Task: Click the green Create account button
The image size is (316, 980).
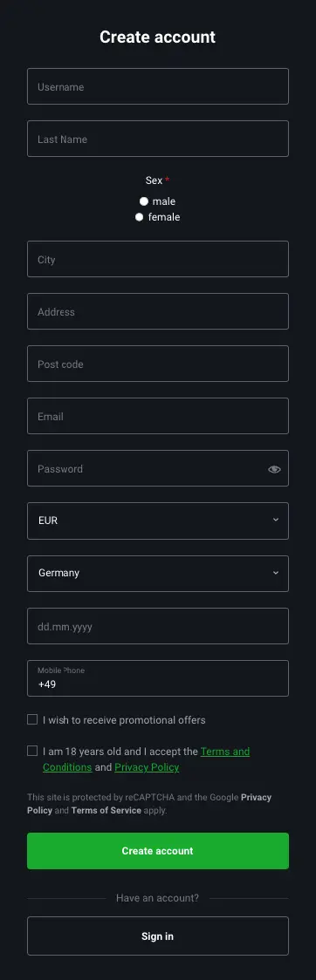Action: (158, 851)
